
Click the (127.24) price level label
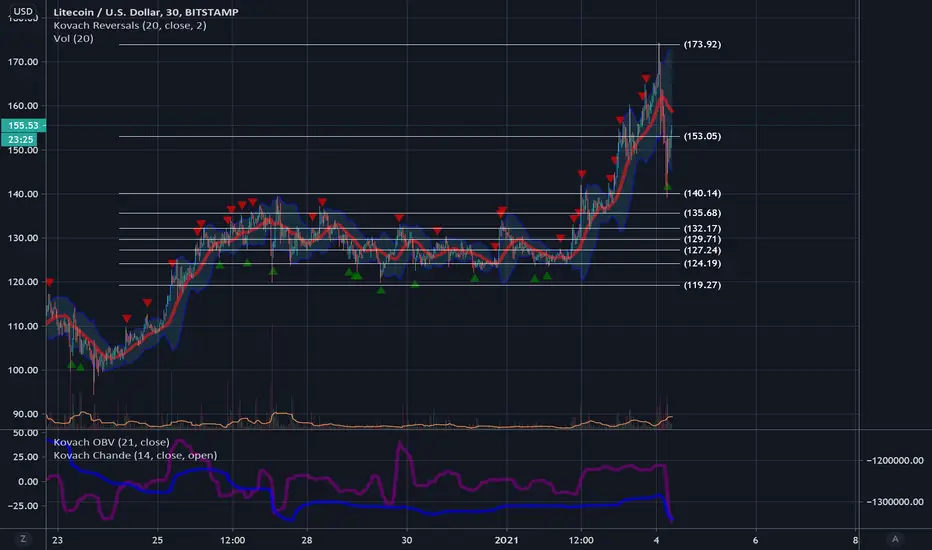(702, 250)
